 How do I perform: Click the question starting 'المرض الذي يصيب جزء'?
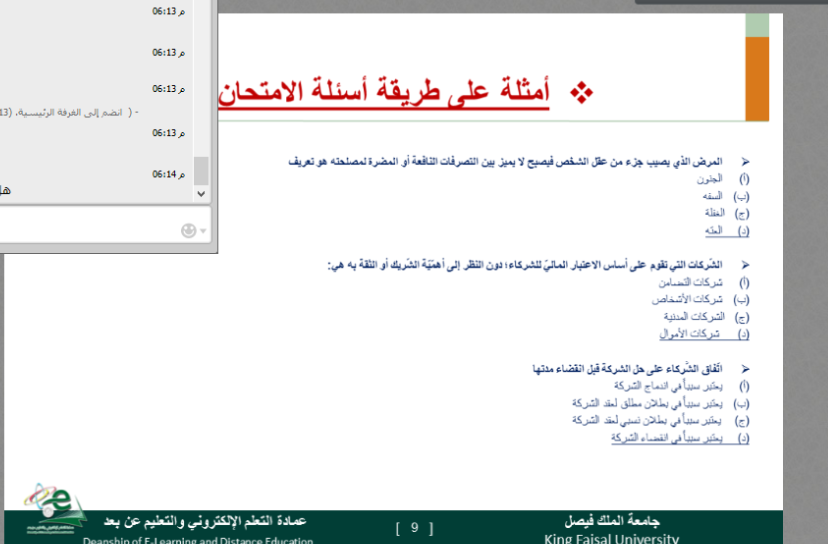(x=505, y=162)
